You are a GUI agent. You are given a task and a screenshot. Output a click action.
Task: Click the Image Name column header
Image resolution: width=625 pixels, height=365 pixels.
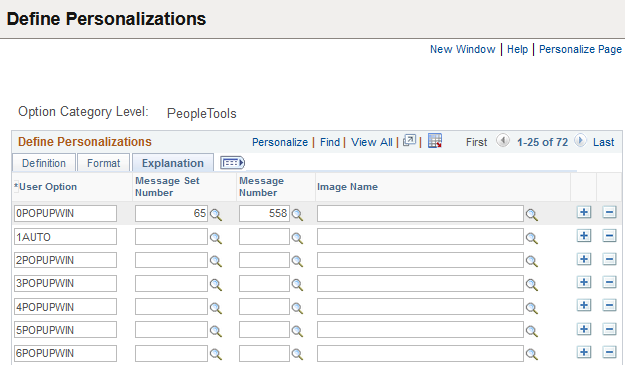pyautogui.click(x=347, y=187)
